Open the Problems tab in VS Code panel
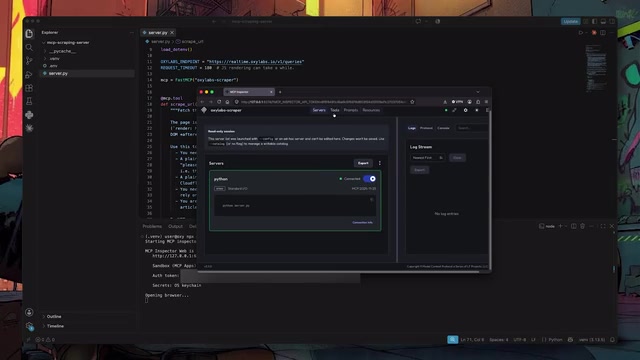 (152, 226)
